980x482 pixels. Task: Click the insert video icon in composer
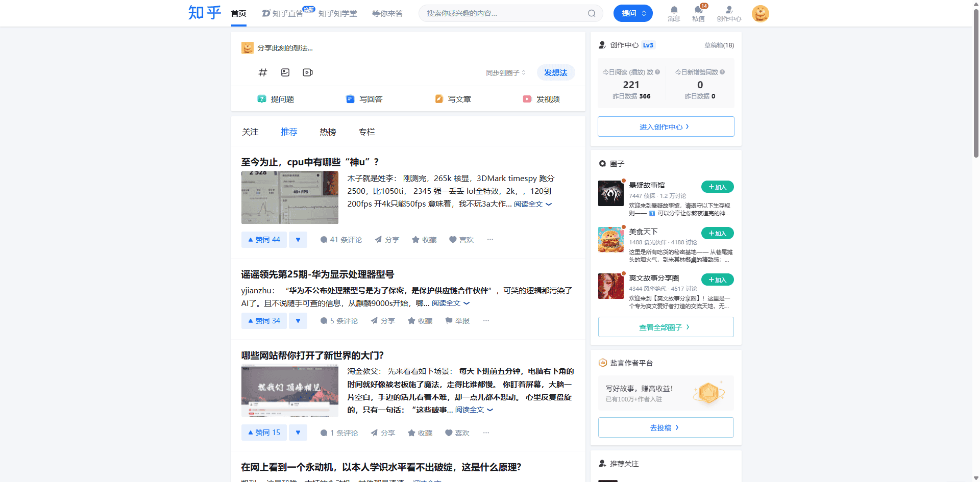click(x=308, y=72)
